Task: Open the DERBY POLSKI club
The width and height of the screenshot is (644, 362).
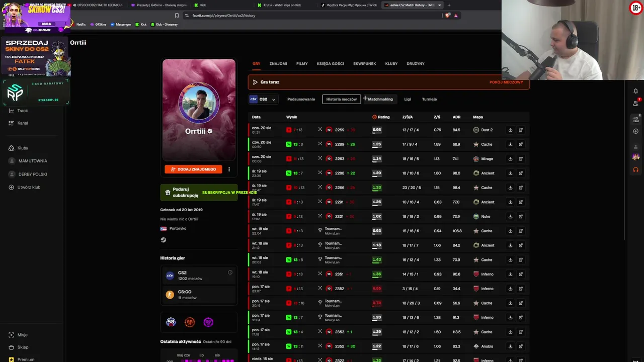Action: click(32, 174)
